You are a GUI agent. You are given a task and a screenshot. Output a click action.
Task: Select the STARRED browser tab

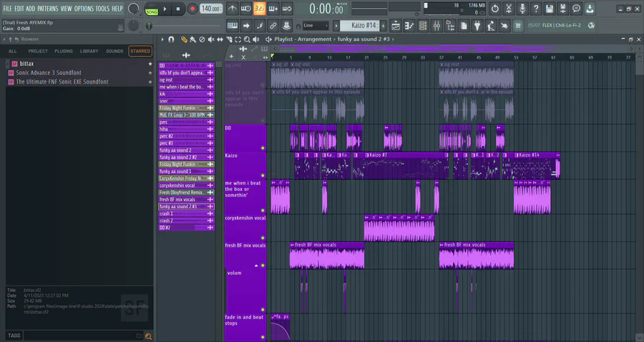pyautogui.click(x=140, y=52)
